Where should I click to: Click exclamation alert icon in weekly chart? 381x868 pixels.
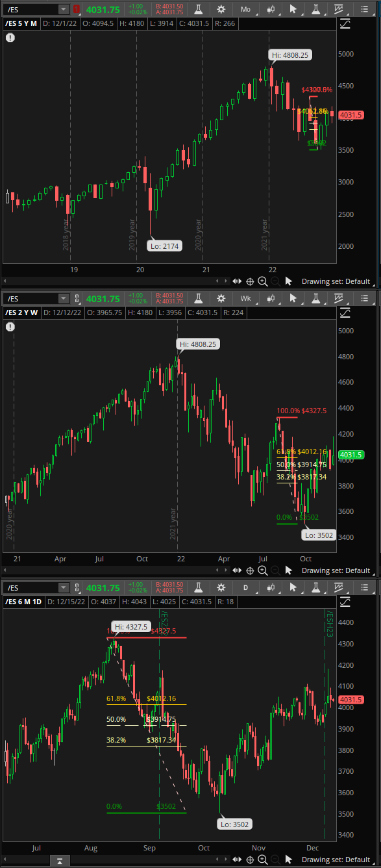point(10,327)
